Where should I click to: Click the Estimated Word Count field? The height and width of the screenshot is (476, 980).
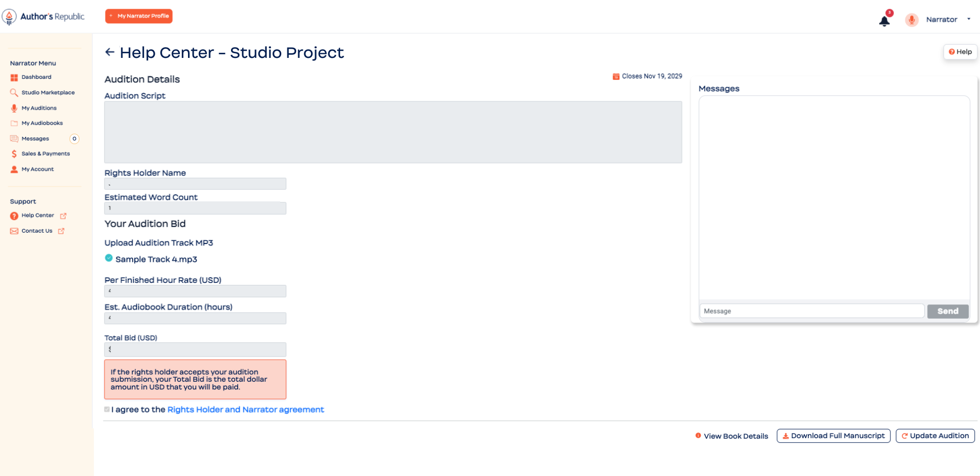coord(195,208)
